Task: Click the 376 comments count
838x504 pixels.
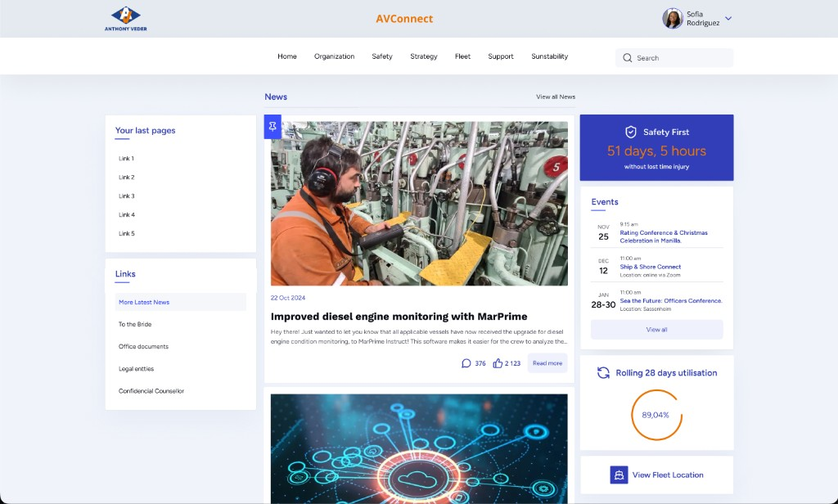Action: click(480, 363)
